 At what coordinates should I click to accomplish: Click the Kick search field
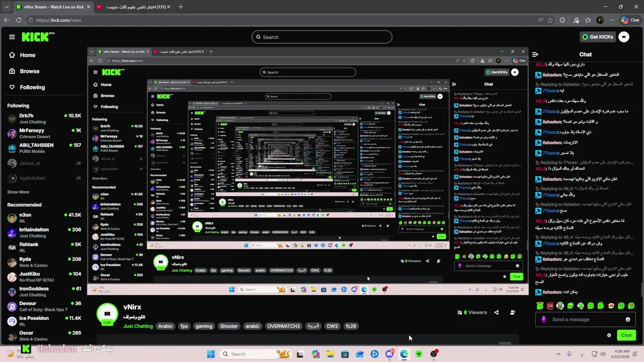click(322, 37)
